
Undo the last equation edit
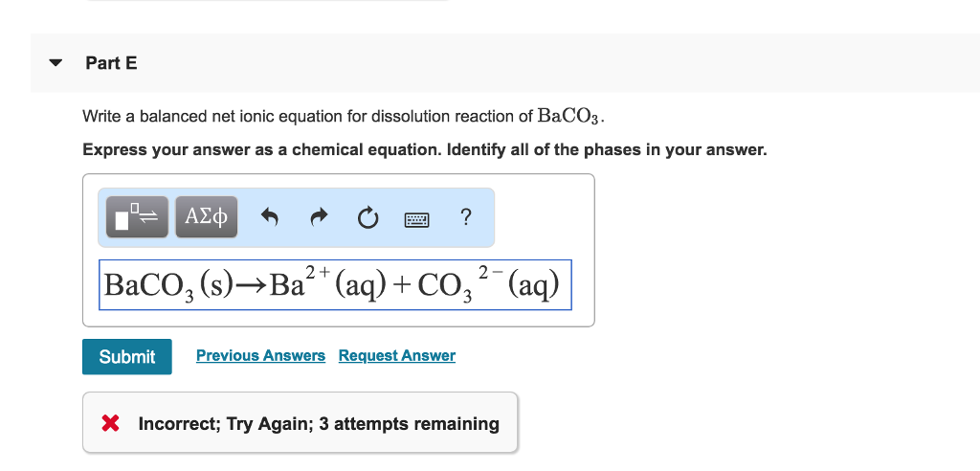coord(270,218)
